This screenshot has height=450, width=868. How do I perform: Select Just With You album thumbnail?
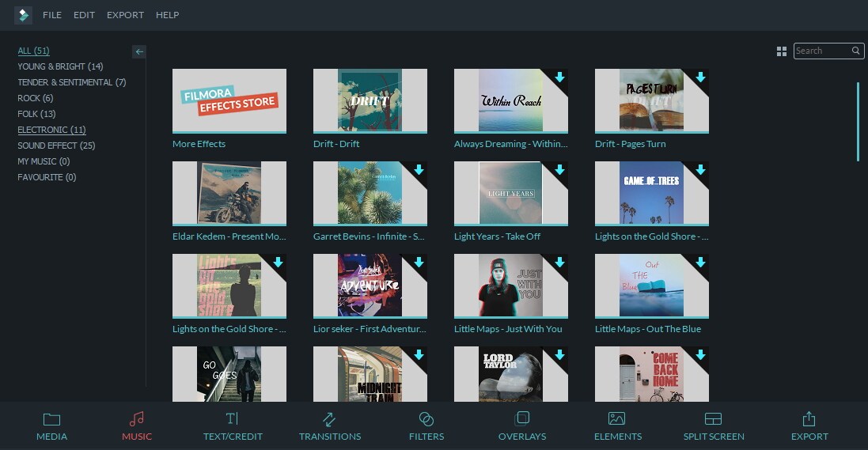pos(510,286)
